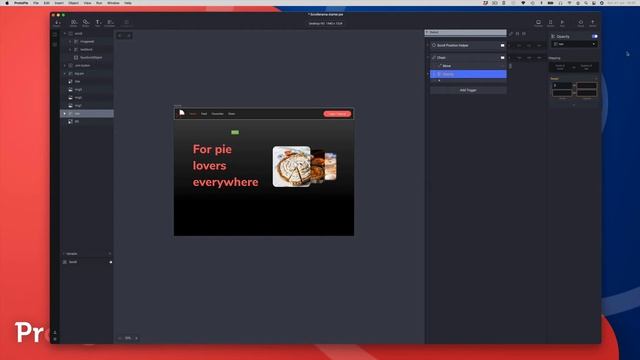Click the Run play icon in toolbar
This screenshot has width=640, height=360.
point(562,23)
